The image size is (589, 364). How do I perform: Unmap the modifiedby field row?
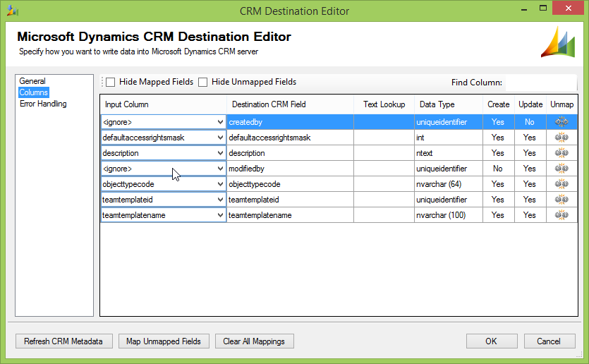click(x=561, y=169)
